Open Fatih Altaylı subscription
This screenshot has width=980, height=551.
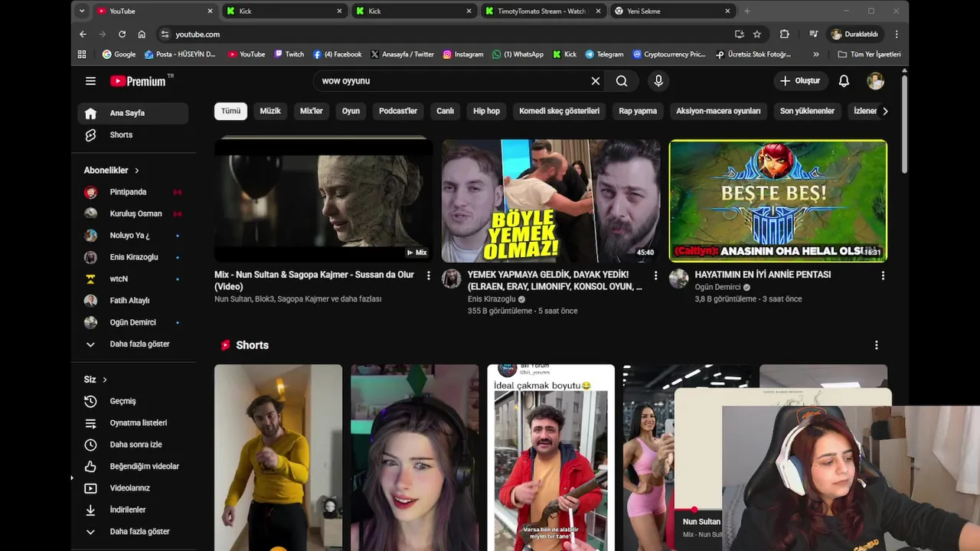point(133,301)
